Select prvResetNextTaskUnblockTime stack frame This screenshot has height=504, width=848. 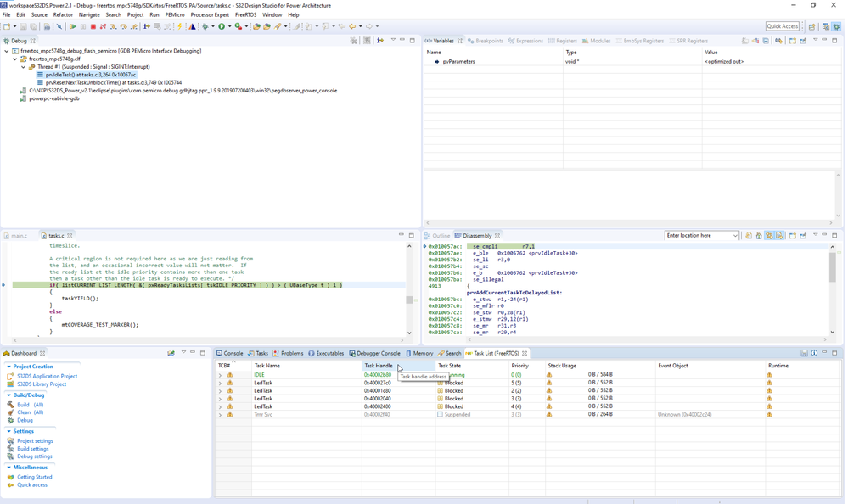(114, 82)
